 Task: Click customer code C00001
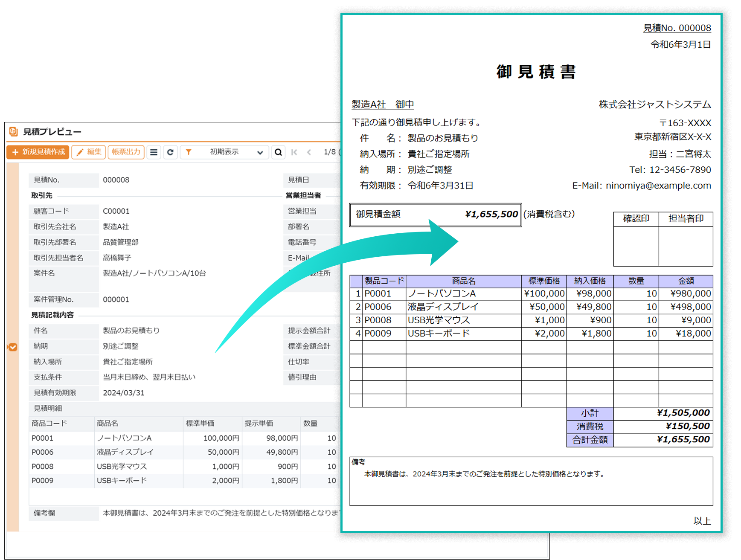click(x=116, y=211)
